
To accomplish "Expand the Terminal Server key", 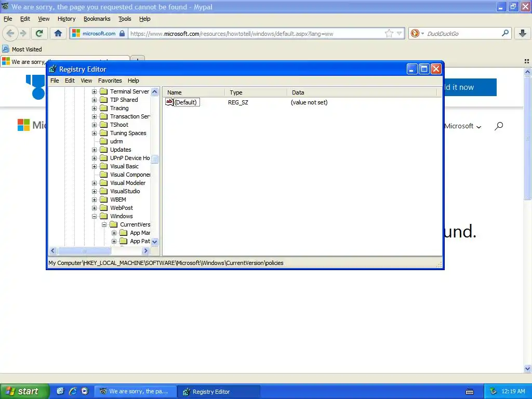I will tap(95, 91).
